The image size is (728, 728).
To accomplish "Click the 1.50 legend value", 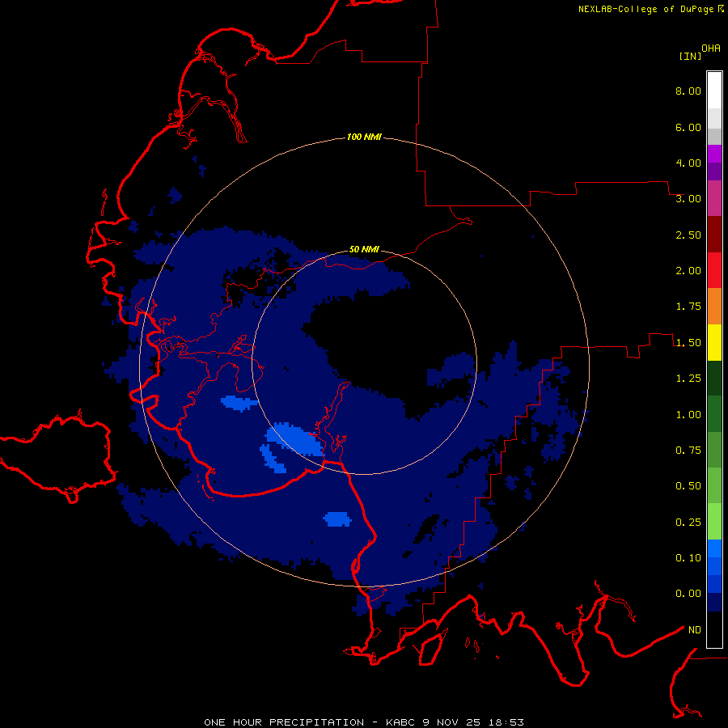I will click(x=688, y=343).
